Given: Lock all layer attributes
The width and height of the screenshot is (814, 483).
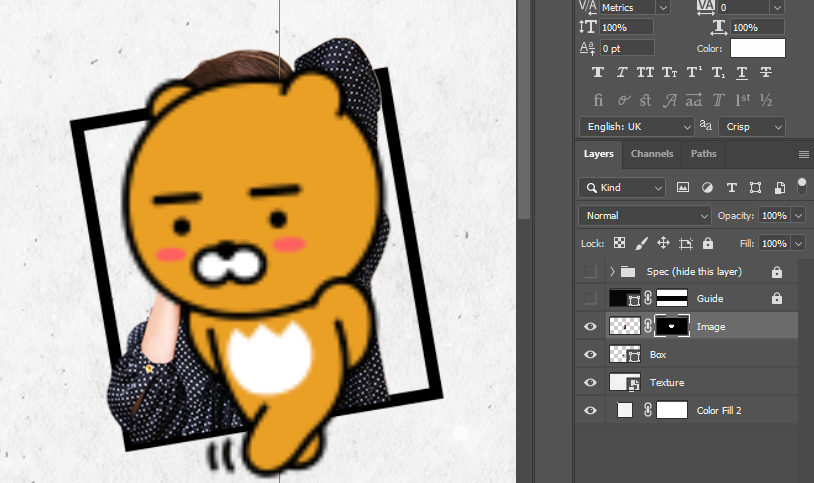Looking at the screenshot, I should (708, 243).
